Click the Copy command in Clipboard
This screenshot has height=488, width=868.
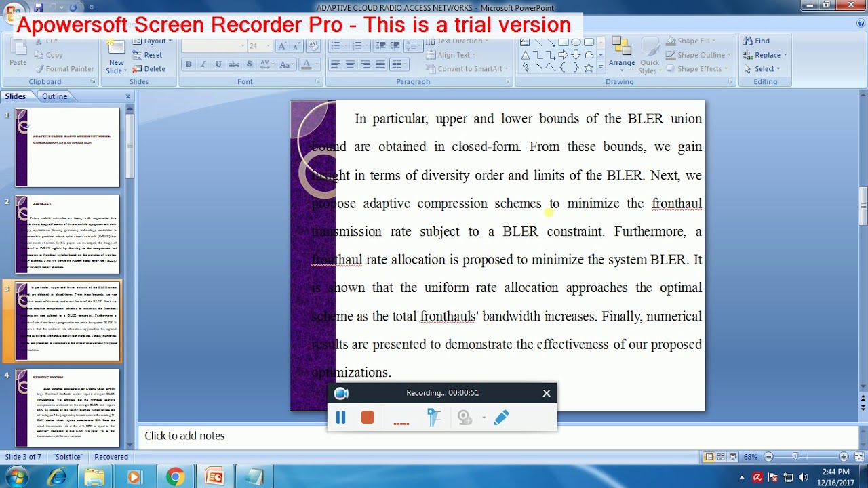point(48,55)
